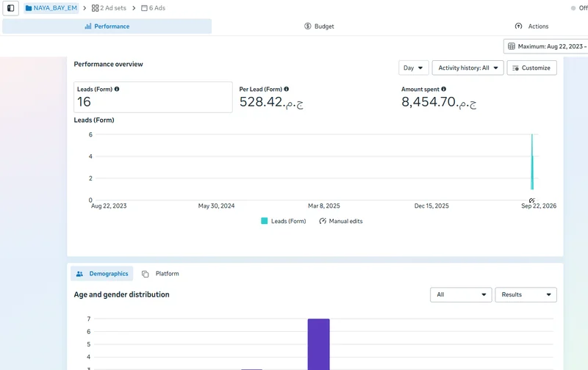Open the 6 Ads breadcrumb
Image resolution: width=588 pixels, height=370 pixels.
pos(153,8)
